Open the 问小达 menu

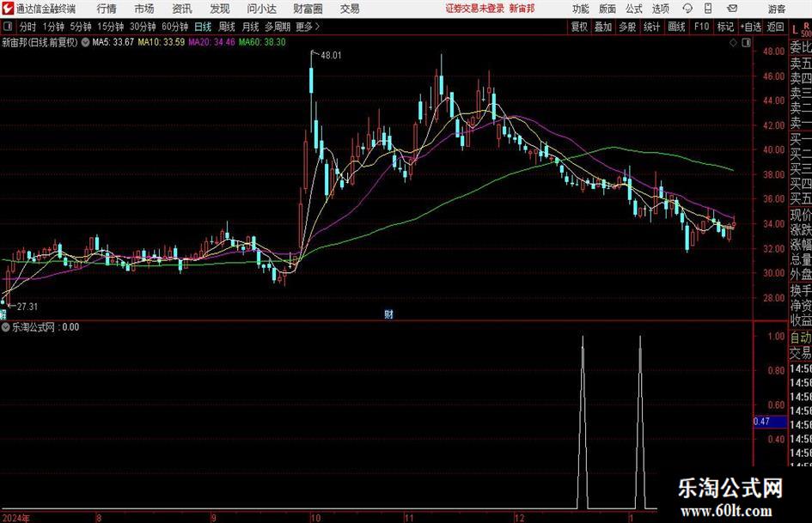click(x=261, y=9)
